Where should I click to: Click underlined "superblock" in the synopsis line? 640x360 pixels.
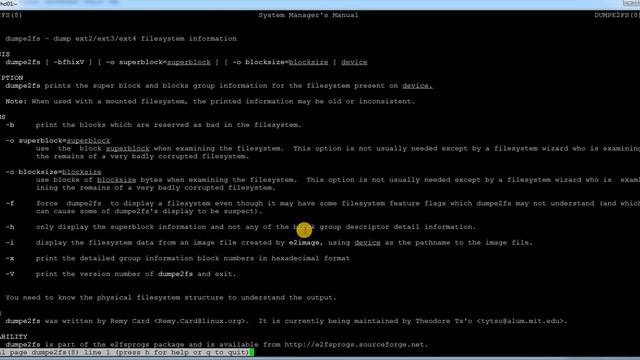[x=189, y=62]
